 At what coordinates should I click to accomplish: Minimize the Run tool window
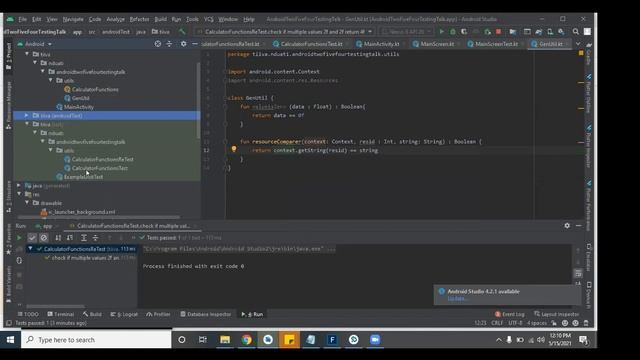click(x=578, y=225)
